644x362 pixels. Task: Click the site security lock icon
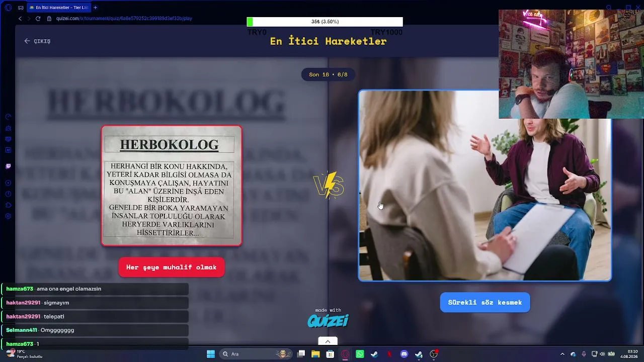click(49, 19)
